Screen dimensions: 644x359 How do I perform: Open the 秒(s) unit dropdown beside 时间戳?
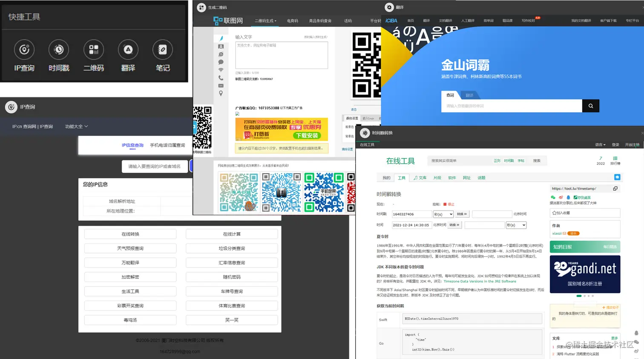pos(443,214)
